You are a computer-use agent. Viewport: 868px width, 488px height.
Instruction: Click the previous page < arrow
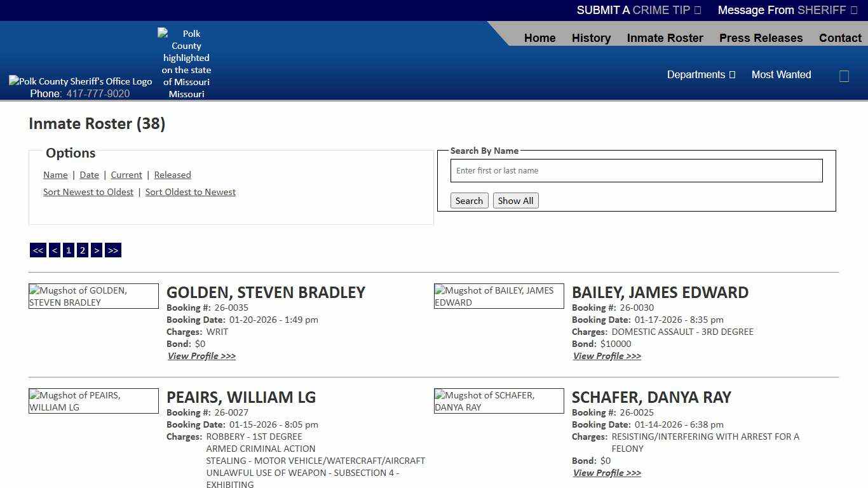coord(54,250)
